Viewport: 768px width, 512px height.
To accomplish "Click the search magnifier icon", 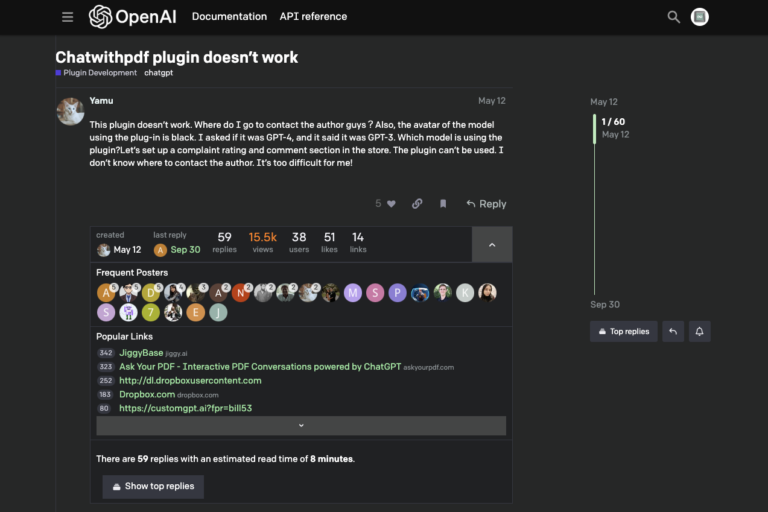I will pyautogui.click(x=673, y=17).
